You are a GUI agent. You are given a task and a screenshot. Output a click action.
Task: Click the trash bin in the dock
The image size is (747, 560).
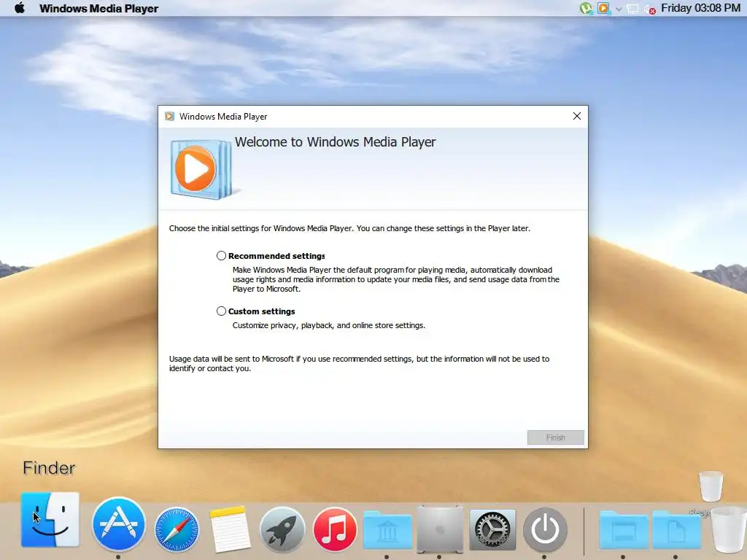tap(729, 529)
